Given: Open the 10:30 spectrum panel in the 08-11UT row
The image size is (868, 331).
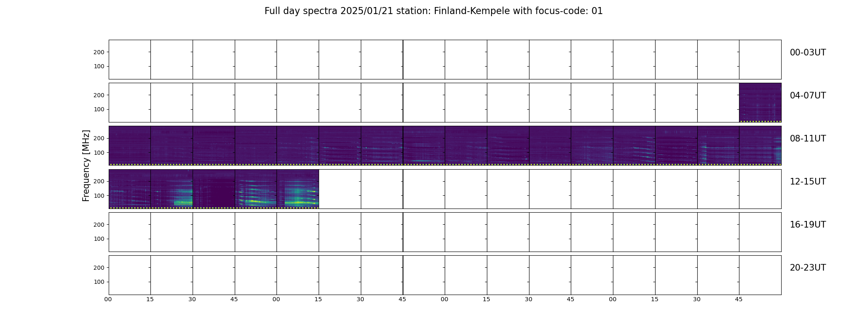Looking at the screenshot, I should (x=550, y=146).
